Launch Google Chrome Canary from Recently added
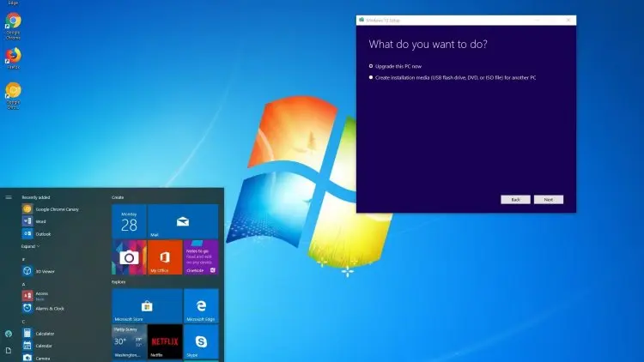 coord(51,209)
